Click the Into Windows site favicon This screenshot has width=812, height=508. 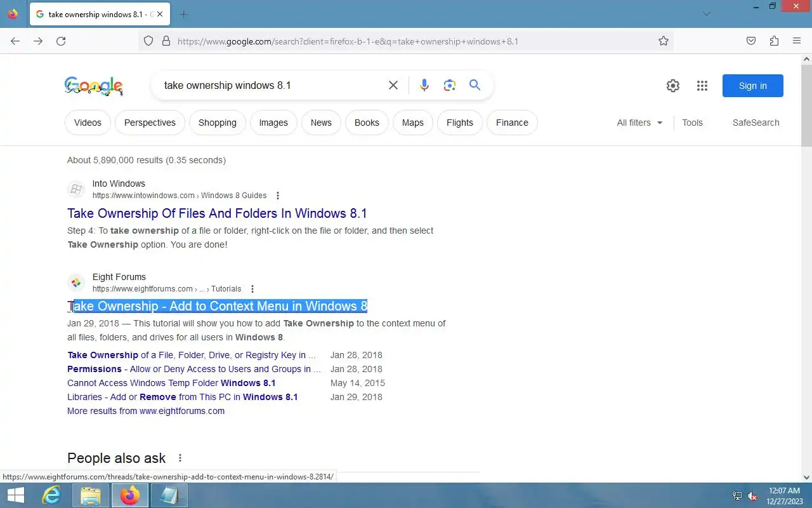point(76,189)
